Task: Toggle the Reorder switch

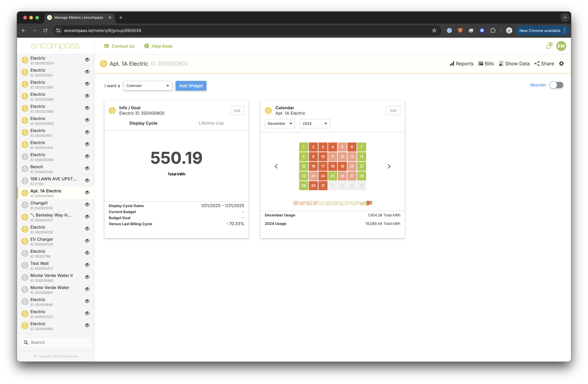Action: click(x=556, y=85)
